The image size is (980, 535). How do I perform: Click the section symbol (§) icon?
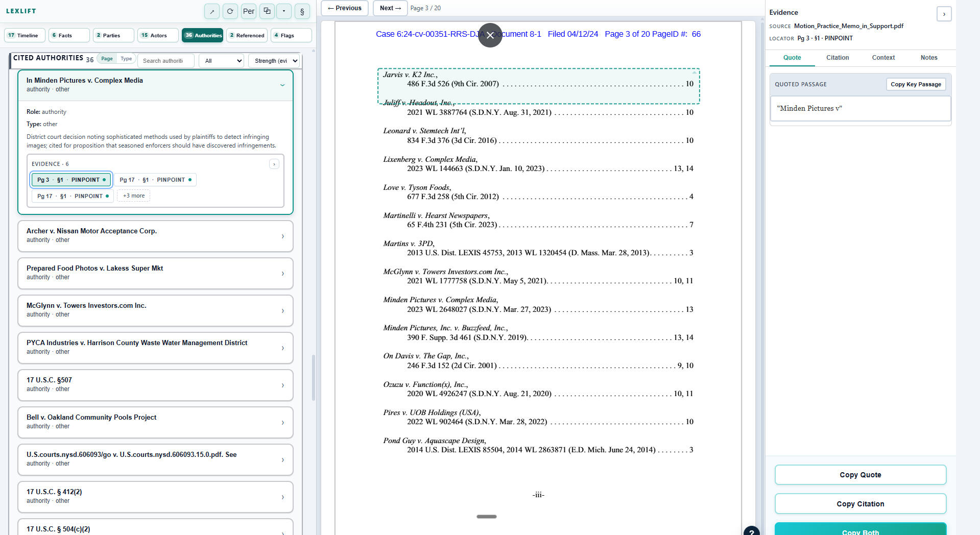[302, 11]
